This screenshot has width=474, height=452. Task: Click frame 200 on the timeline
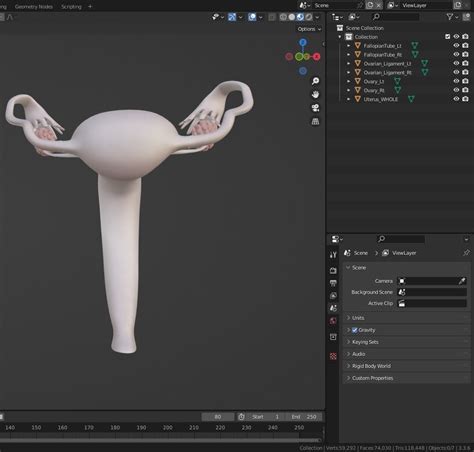(x=168, y=428)
